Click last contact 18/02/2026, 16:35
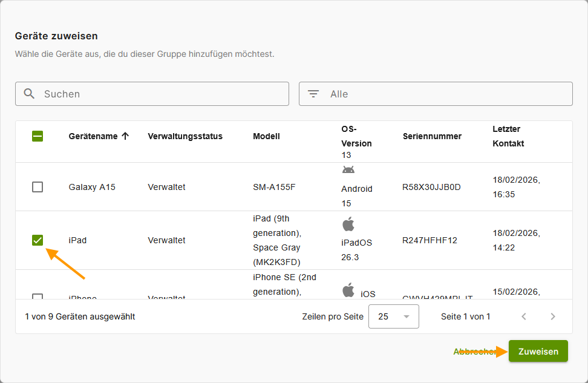This screenshot has width=588, height=383. 517,187
